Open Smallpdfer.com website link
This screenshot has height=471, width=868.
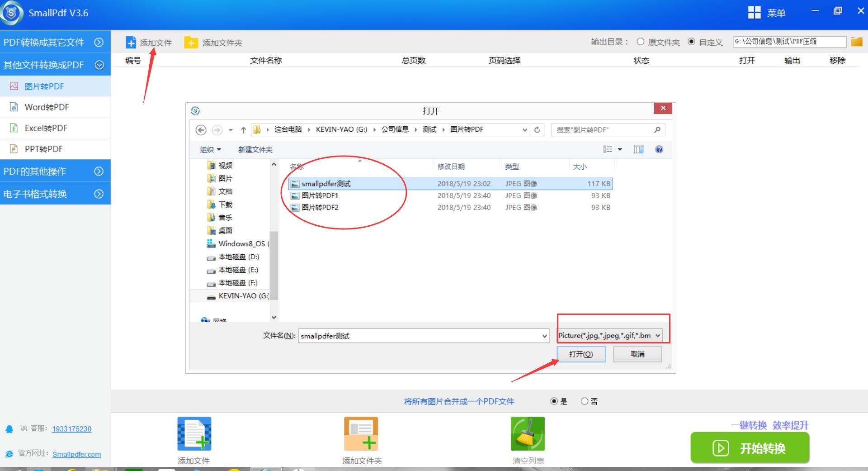(x=76, y=454)
